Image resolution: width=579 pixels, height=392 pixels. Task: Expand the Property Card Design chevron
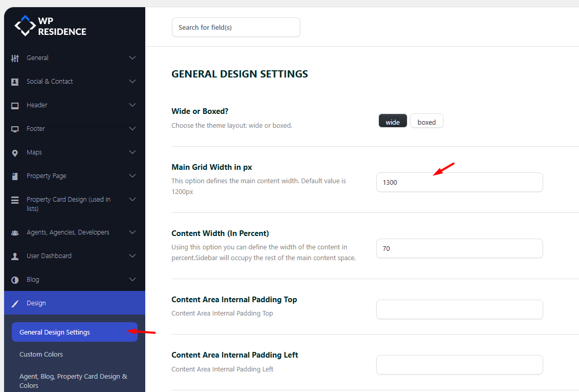point(132,200)
